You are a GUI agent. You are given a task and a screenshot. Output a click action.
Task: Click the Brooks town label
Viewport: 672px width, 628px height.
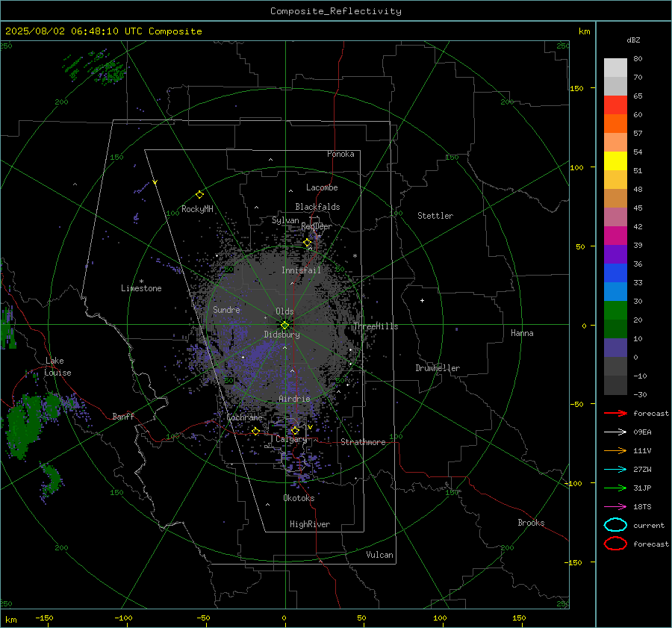pyautogui.click(x=531, y=523)
